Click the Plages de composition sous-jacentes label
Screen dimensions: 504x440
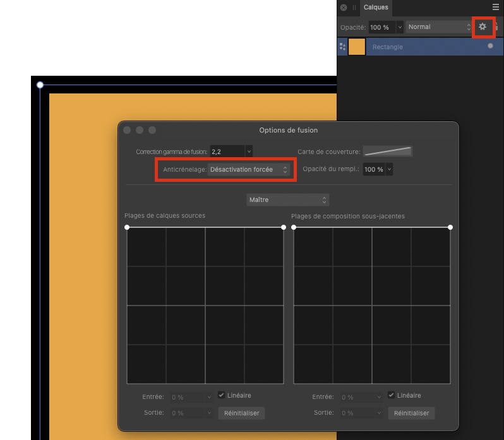348,216
